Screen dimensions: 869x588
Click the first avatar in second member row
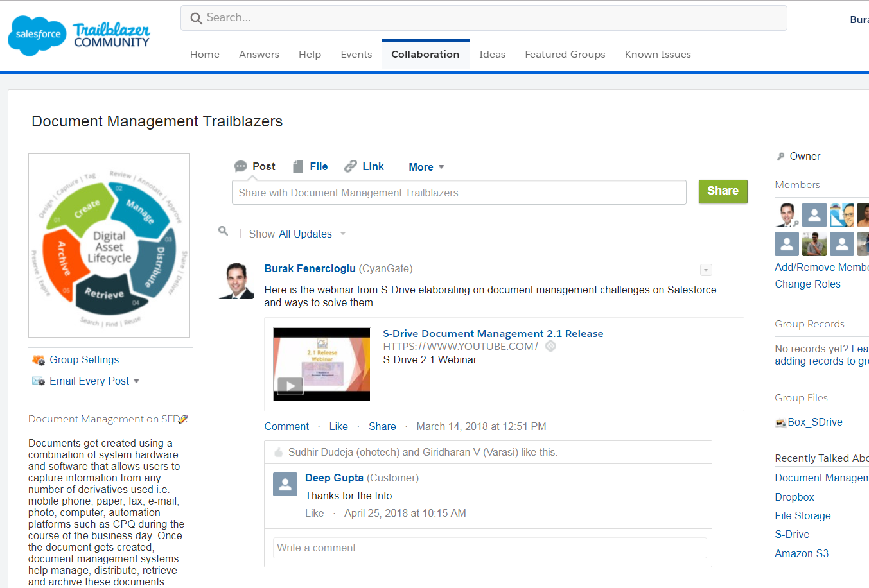click(x=787, y=244)
